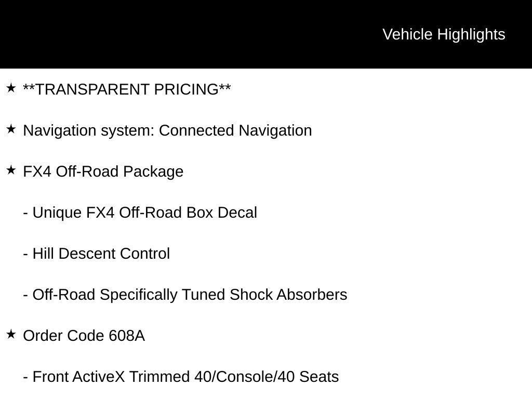
Task: Click the Hill Descent Control item
Action: pyautogui.click(x=96, y=254)
